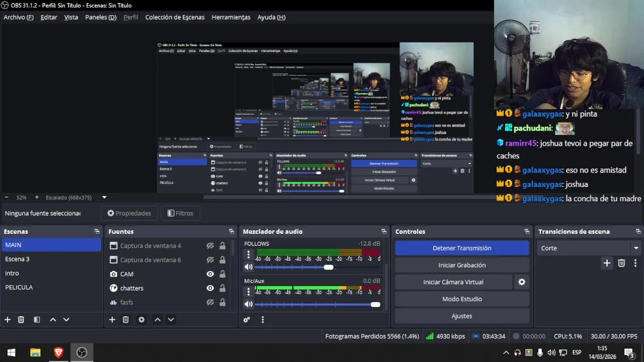This screenshot has height=362, width=644.
Task: Pop out the Controles dock panel
Action: [527, 232]
